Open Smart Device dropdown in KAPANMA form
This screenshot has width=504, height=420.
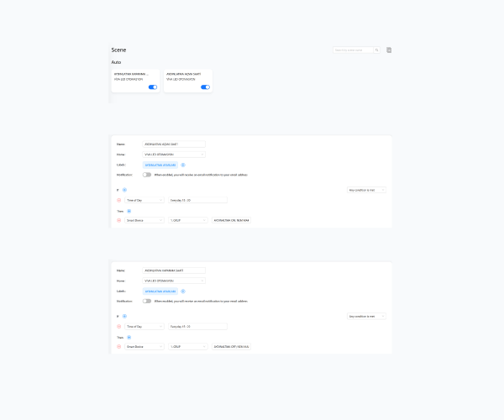tap(144, 347)
